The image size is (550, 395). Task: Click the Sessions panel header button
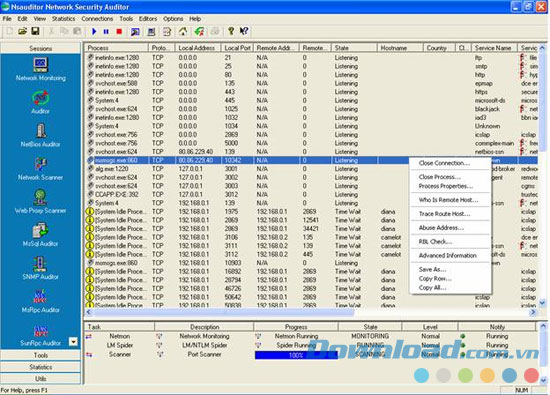41,48
